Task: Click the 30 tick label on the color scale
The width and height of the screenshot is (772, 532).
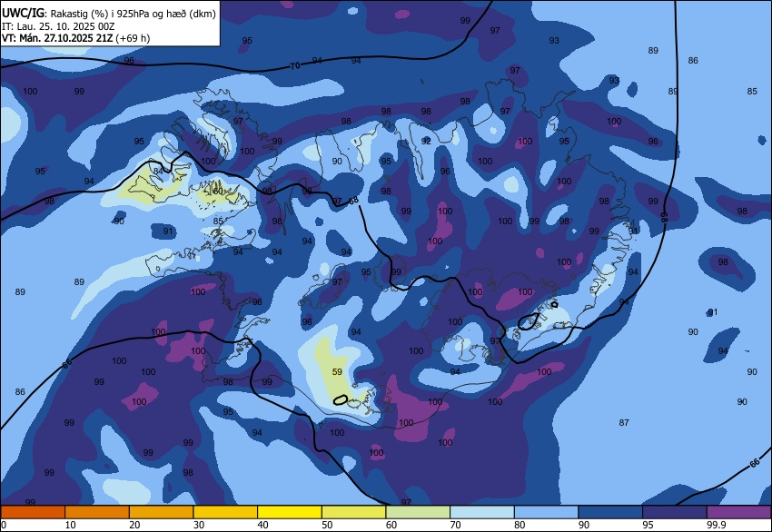Action: click(x=198, y=525)
